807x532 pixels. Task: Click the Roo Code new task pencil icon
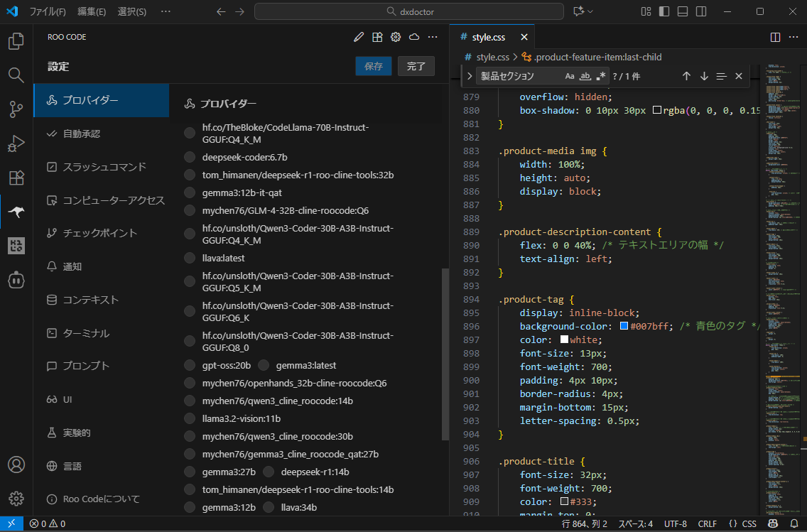(359, 37)
